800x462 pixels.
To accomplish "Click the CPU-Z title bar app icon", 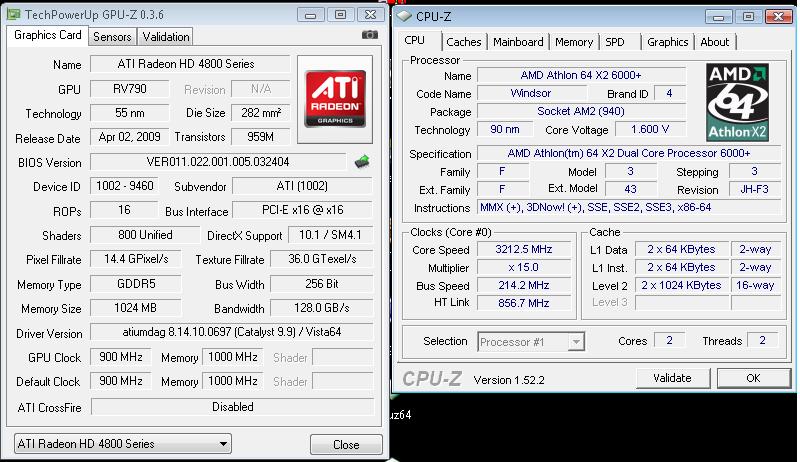I will point(404,16).
